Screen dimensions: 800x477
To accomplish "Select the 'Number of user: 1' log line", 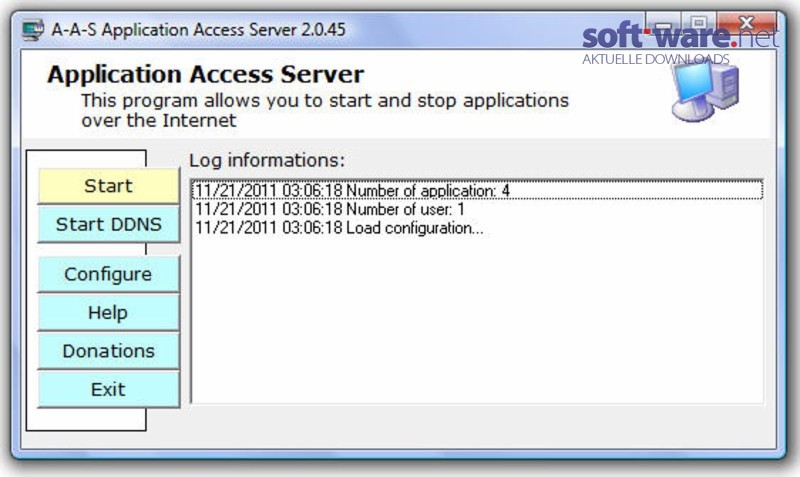I will click(x=477, y=209).
